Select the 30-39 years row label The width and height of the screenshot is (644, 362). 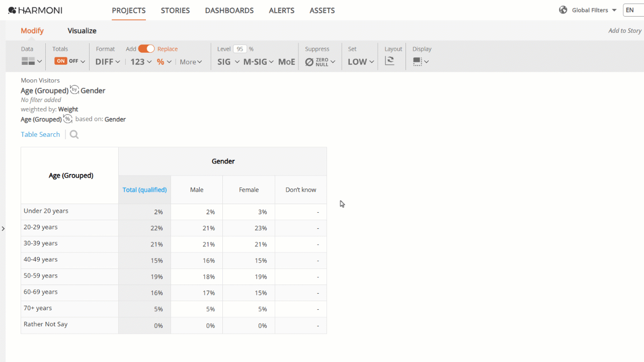41,243
